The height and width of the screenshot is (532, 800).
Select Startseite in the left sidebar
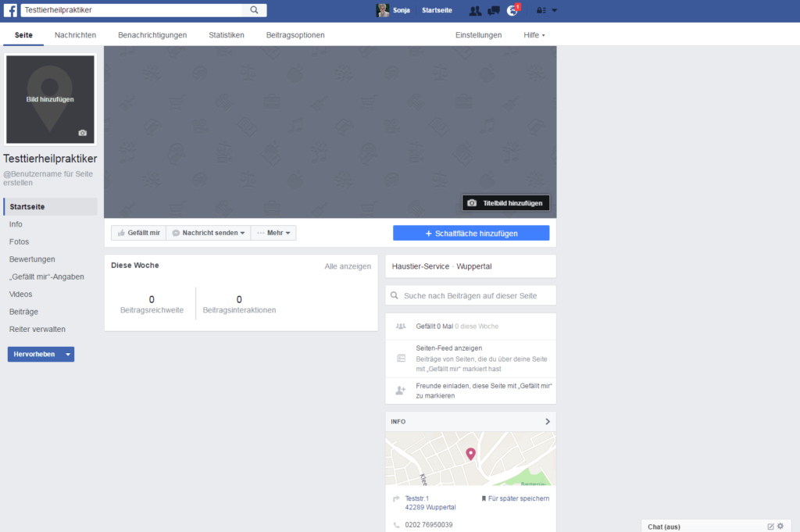point(51,206)
